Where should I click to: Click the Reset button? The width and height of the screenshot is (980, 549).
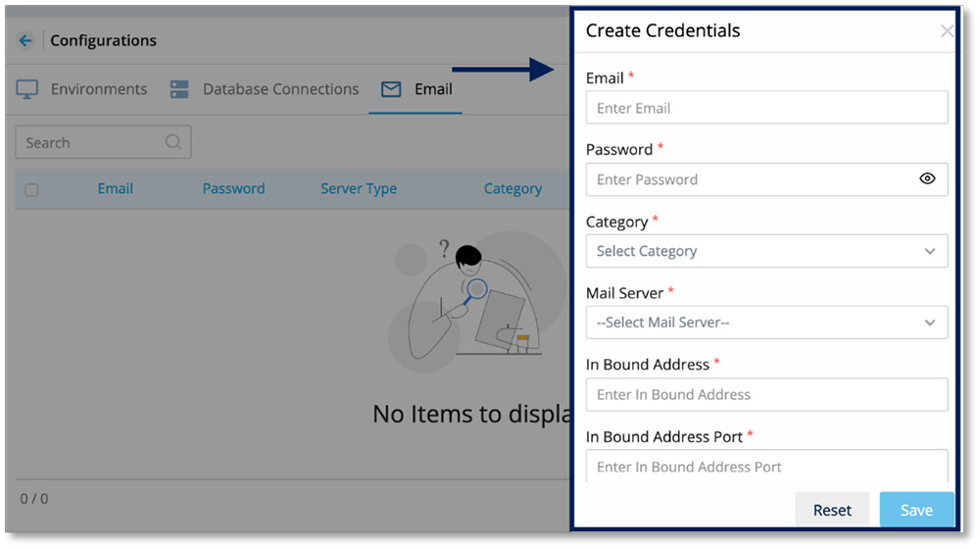[x=832, y=510]
